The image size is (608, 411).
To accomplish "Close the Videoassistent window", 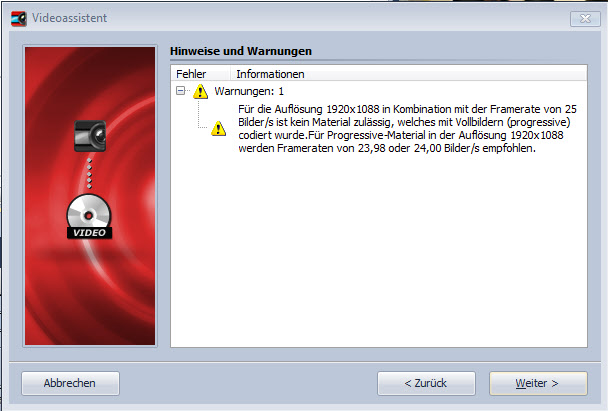I will click(583, 18).
